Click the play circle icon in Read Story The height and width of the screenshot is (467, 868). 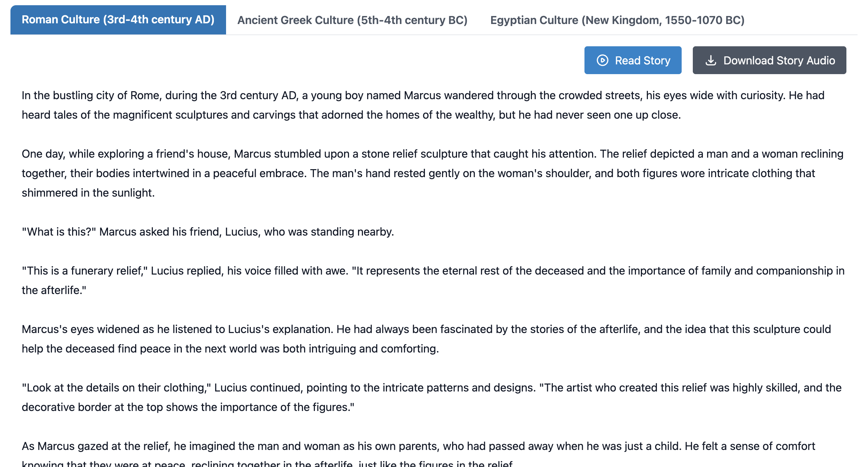point(602,60)
